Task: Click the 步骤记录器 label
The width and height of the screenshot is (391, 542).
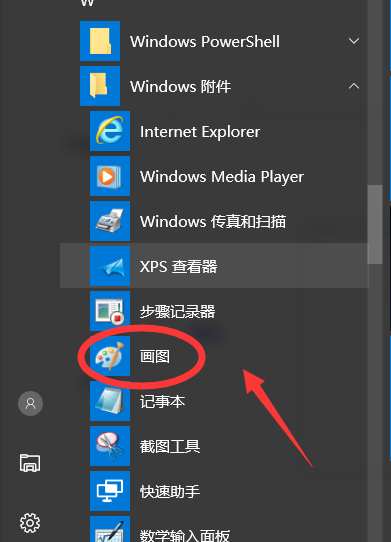Action: click(177, 311)
